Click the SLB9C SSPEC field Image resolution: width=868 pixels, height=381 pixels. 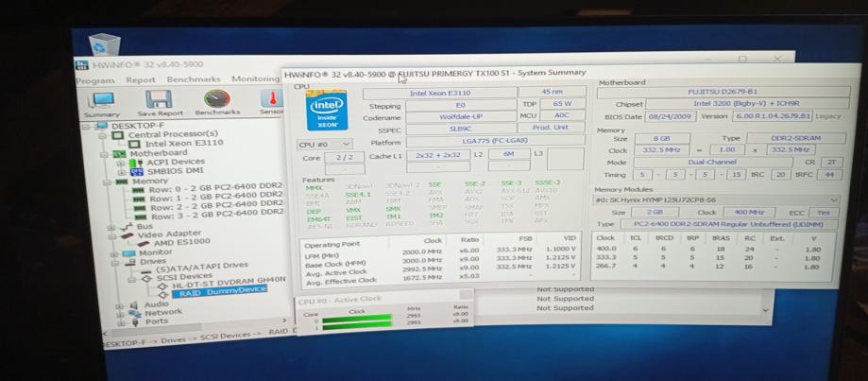(459, 130)
